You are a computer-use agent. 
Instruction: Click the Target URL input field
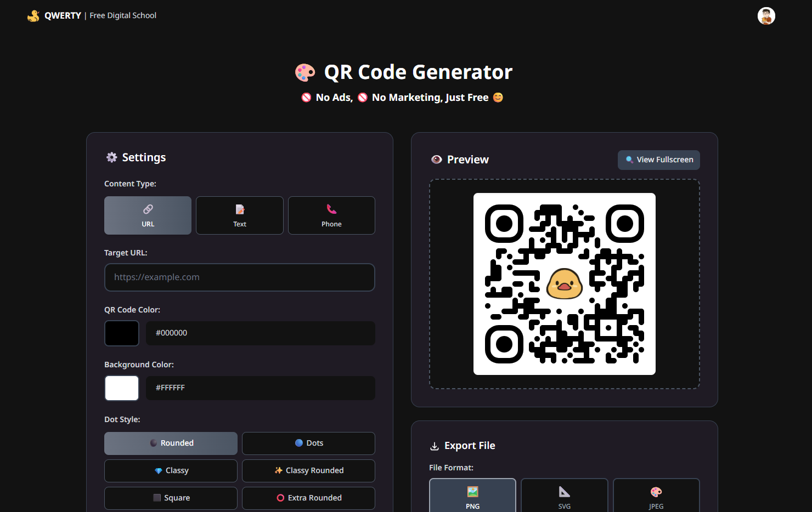coord(240,277)
